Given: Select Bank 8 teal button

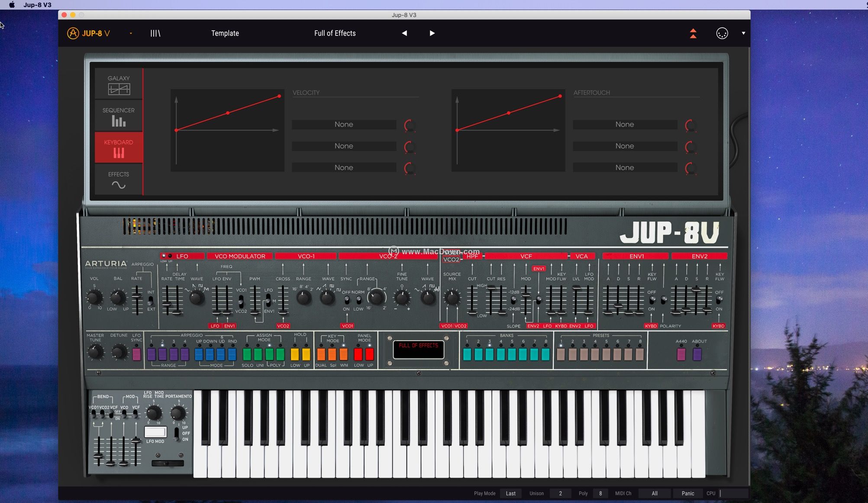Looking at the screenshot, I should (545, 354).
